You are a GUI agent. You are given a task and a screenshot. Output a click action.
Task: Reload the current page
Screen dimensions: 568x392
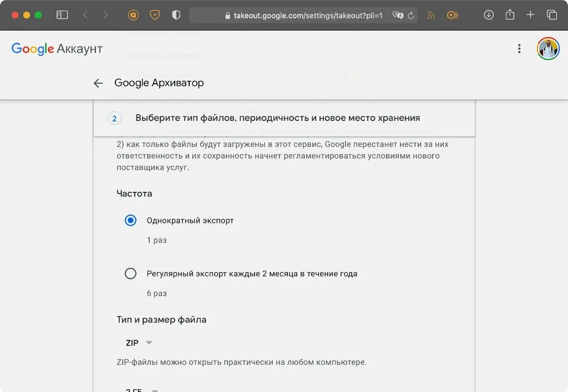(x=411, y=16)
